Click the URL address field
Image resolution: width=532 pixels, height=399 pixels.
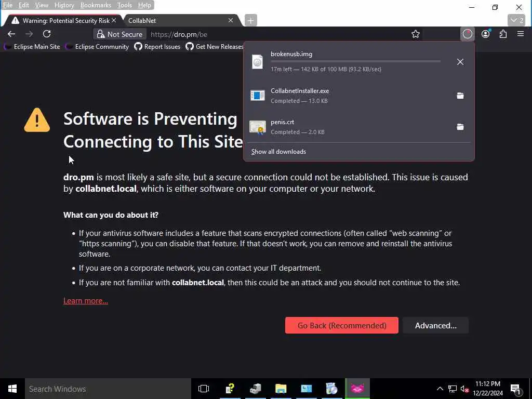click(278, 34)
